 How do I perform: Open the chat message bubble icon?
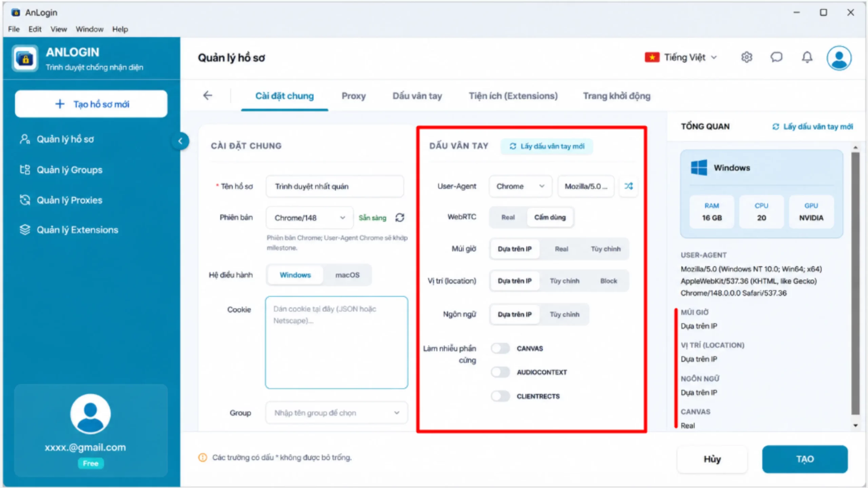point(776,57)
